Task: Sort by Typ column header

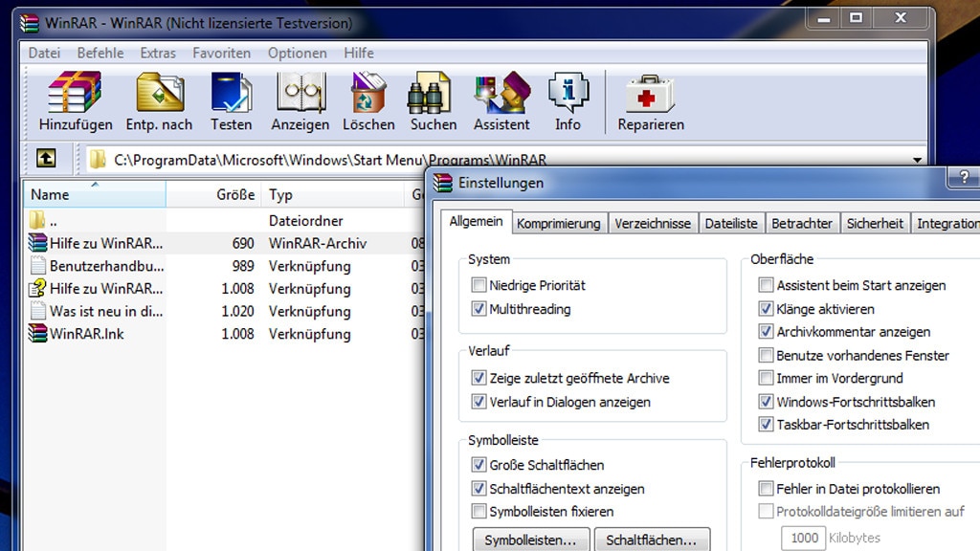Action: (333, 194)
